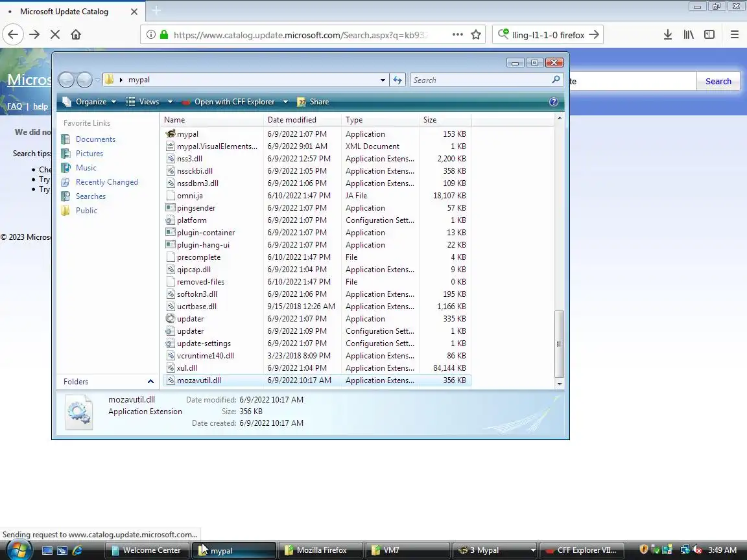Click Open with CFF Explorer button
The image size is (747, 560).
[229, 102]
